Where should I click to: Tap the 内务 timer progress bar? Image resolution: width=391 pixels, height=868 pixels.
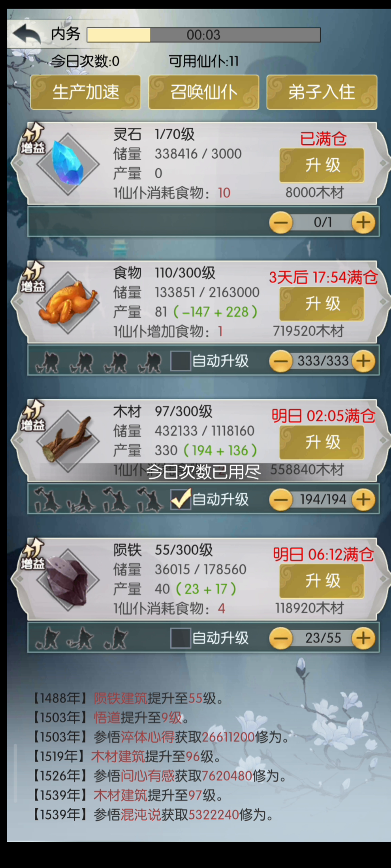[x=204, y=35]
